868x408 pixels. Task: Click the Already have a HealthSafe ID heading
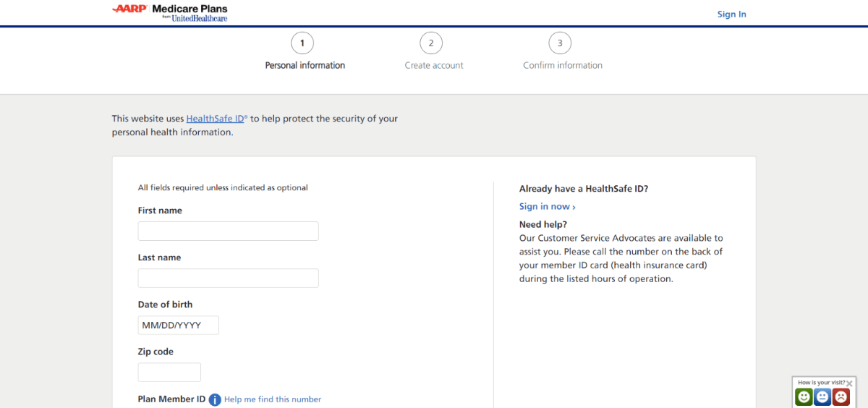click(584, 189)
